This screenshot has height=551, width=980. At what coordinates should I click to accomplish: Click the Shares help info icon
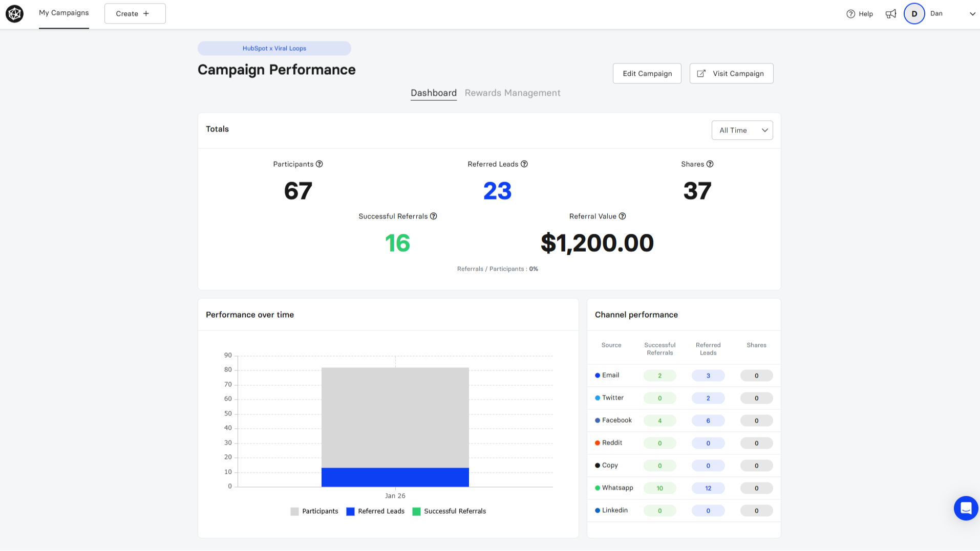[710, 164]
